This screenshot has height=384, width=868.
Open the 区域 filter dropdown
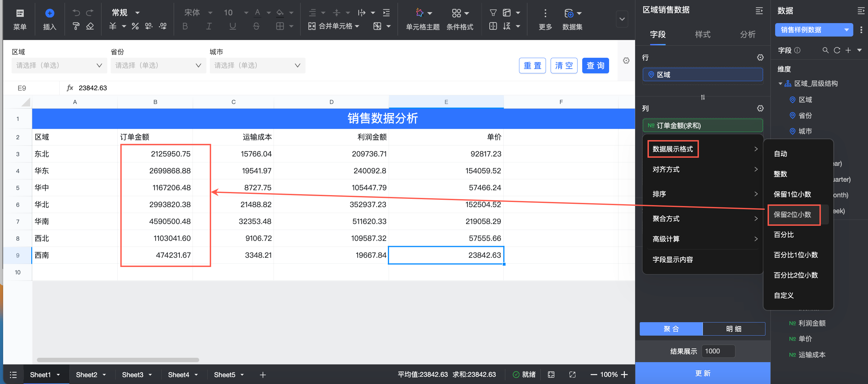point(59,65)
